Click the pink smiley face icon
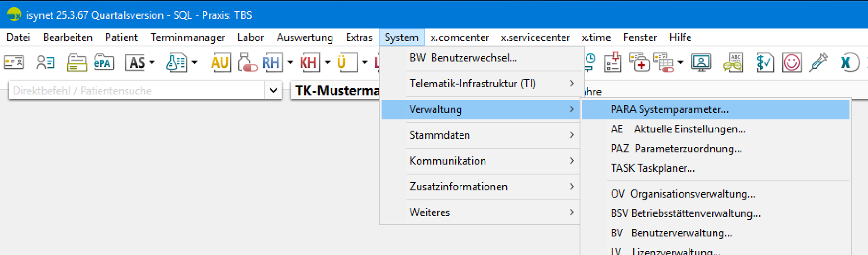 tap(792, 62)
